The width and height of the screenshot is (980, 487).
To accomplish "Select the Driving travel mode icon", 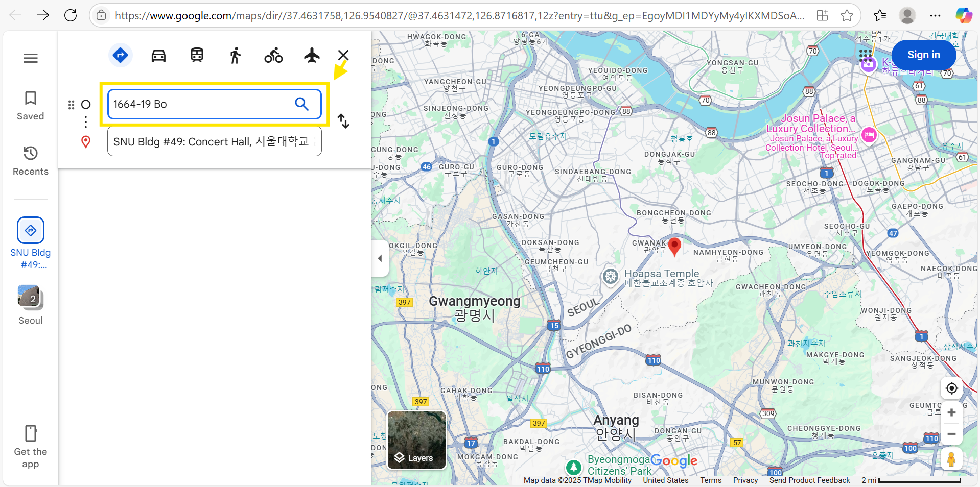I will pos(158,55).
